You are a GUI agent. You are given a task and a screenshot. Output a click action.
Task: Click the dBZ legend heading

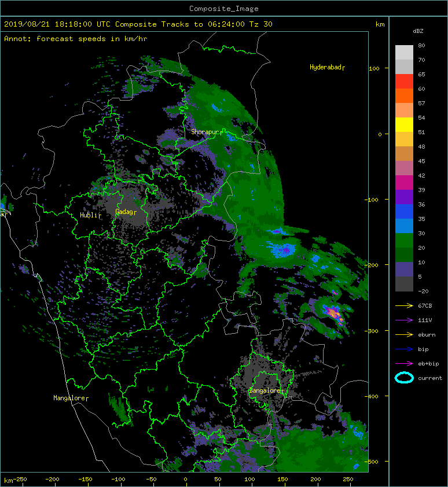[x=418, y=31]
